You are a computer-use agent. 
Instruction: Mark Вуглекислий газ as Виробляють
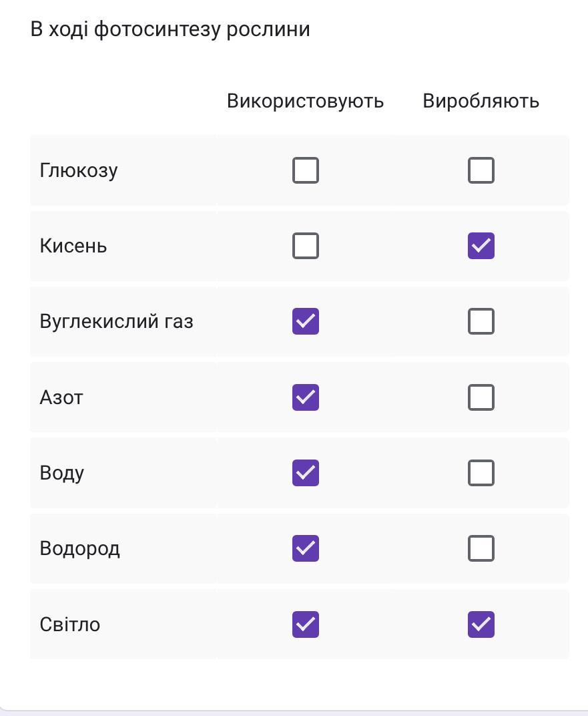481,321
